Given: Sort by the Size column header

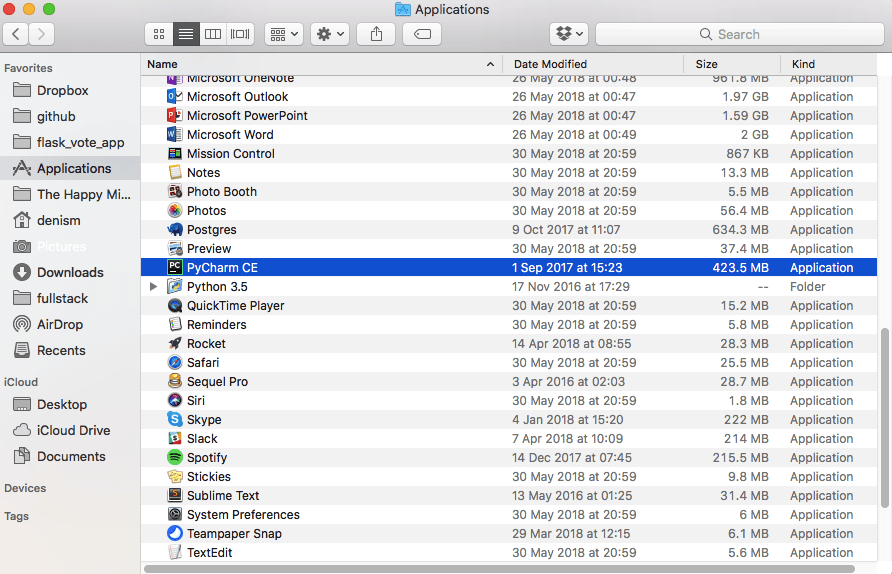Looking at the screenshot, I should coord(732,64).
